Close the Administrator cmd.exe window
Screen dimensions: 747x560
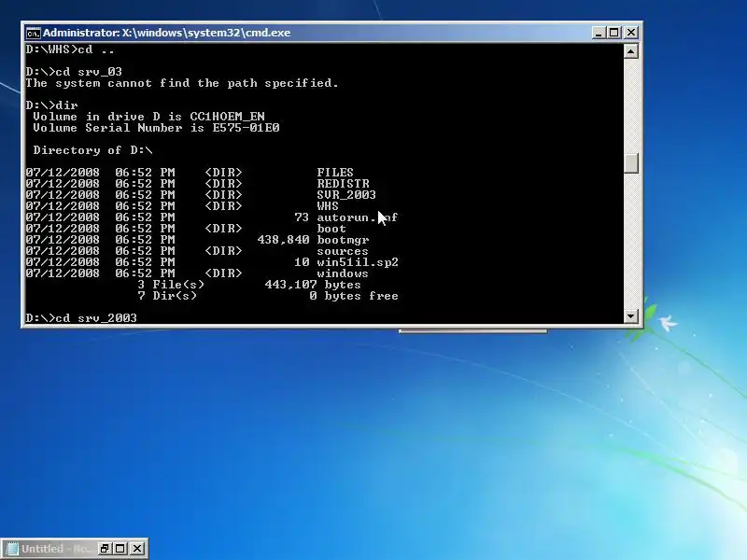pos(631,33)
